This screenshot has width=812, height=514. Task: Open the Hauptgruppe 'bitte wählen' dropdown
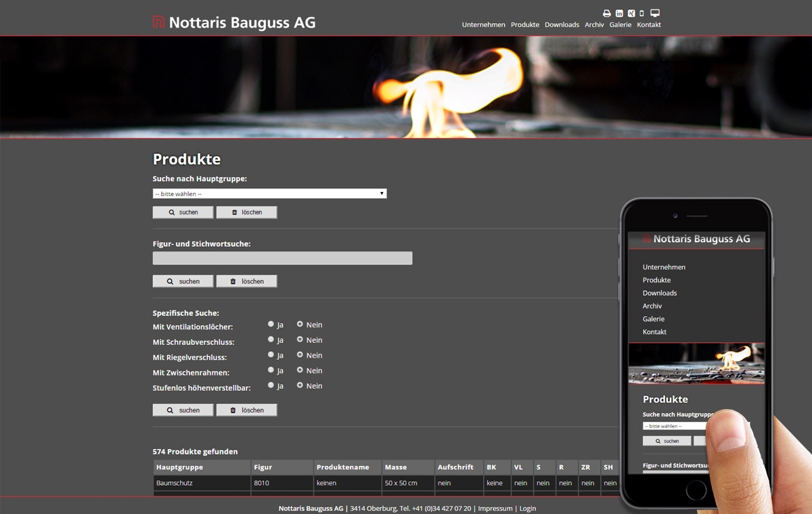tap(269, 193)
